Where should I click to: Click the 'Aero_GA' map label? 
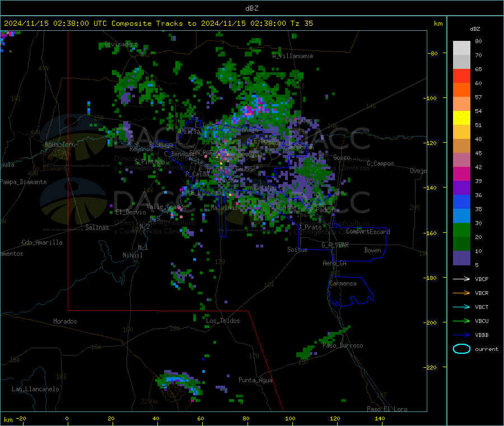click(335, 263)
